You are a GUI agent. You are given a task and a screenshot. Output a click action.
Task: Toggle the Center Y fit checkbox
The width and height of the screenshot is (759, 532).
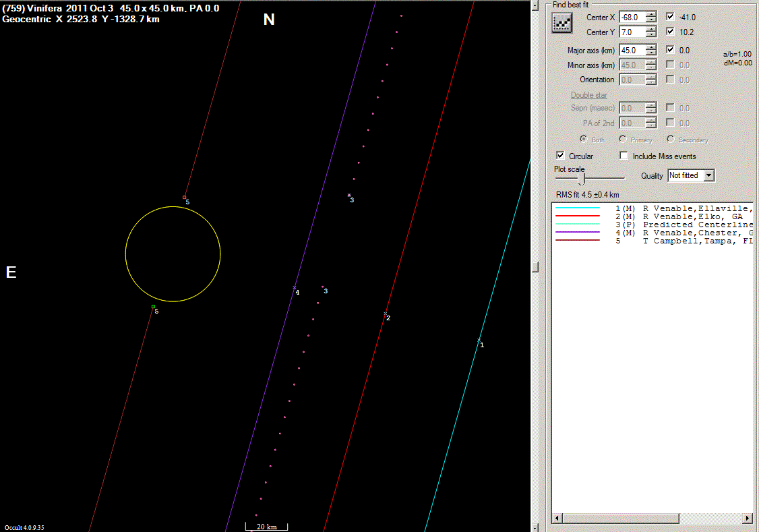pyautogui.click(x=670, y=32)
